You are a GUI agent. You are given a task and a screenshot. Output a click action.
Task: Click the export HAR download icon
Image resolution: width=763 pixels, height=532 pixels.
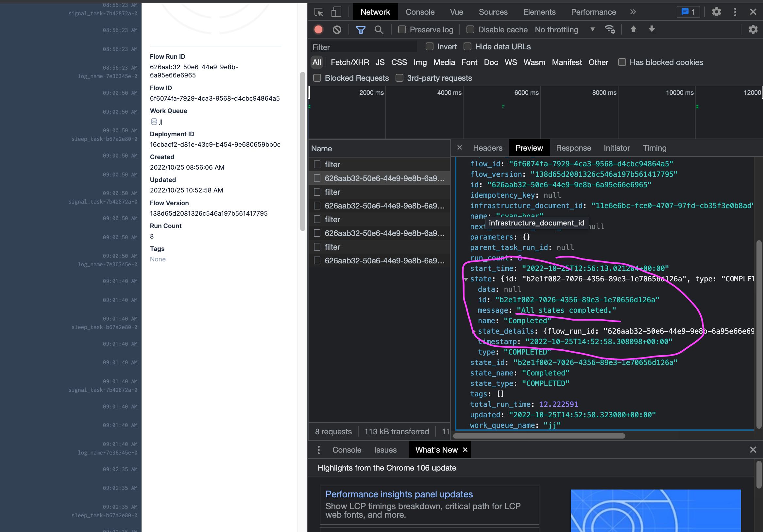click(651, 30)
